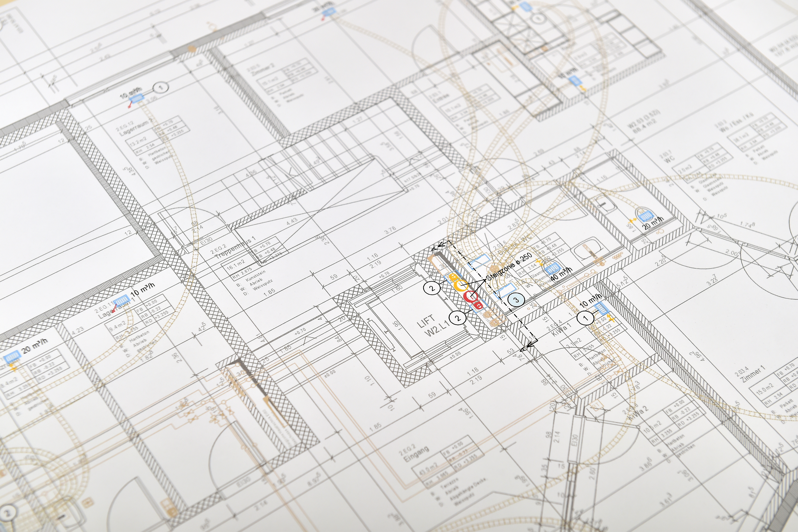
Task: Click the 10 m³/h label above KiWa 1
Action: click(x=591, y=301)
